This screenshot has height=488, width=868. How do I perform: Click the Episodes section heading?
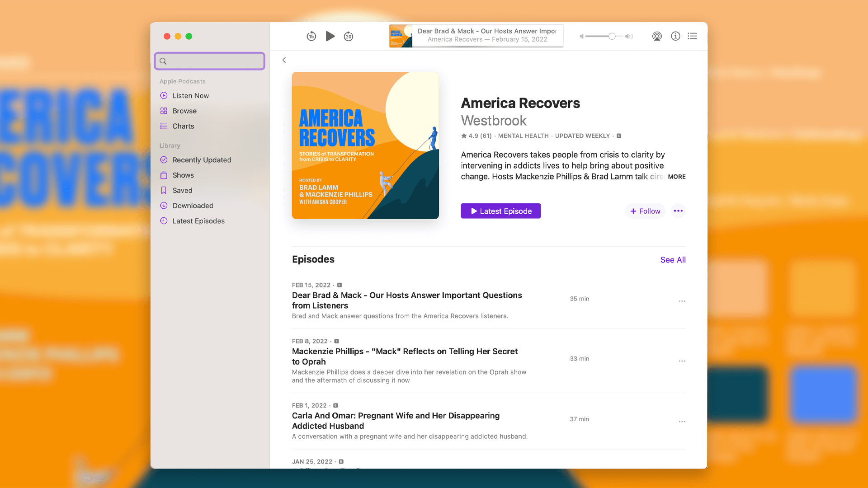[313, 259]
